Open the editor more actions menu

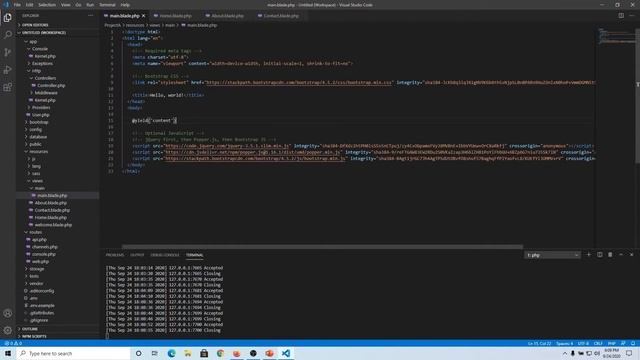tap(632, 16)
